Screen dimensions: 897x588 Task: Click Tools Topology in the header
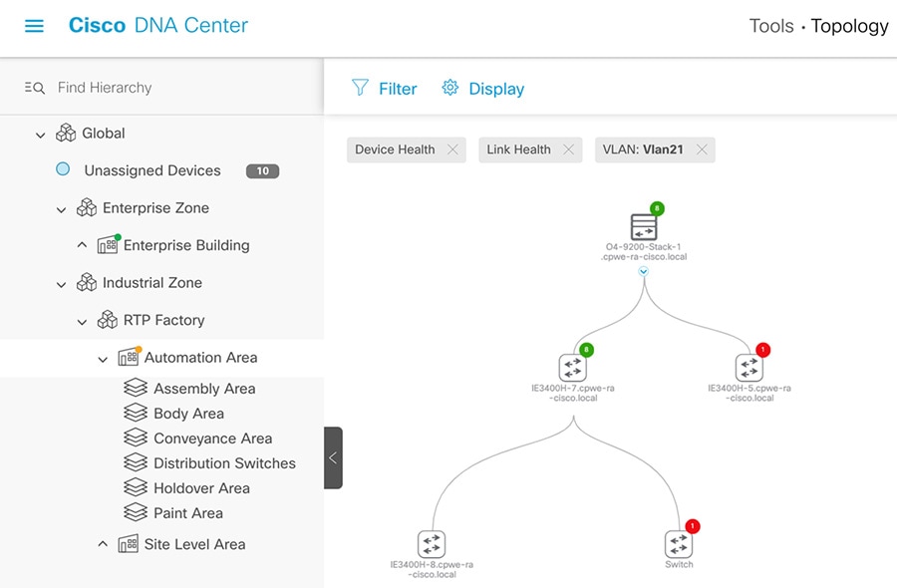tap(818, 26)
